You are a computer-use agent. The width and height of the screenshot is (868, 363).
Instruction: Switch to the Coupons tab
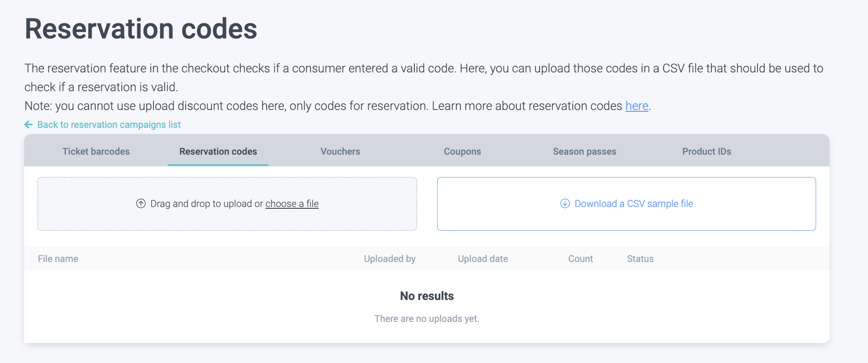coord(462,152)
